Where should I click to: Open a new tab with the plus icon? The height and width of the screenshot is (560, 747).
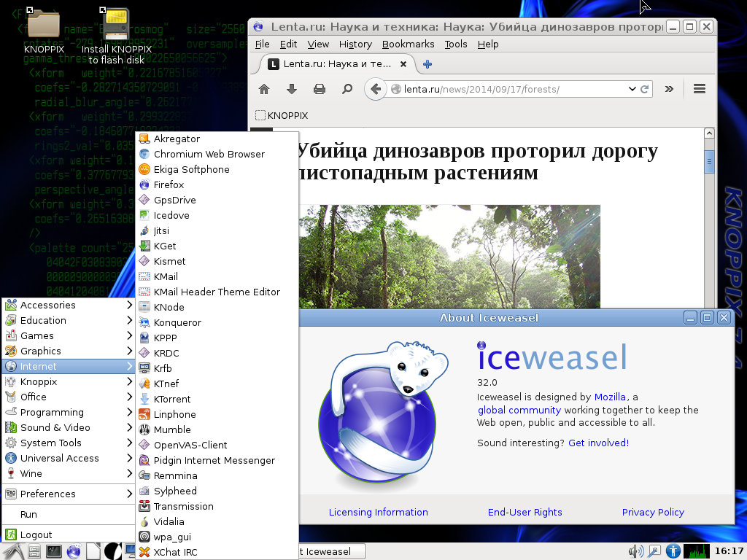427,64
